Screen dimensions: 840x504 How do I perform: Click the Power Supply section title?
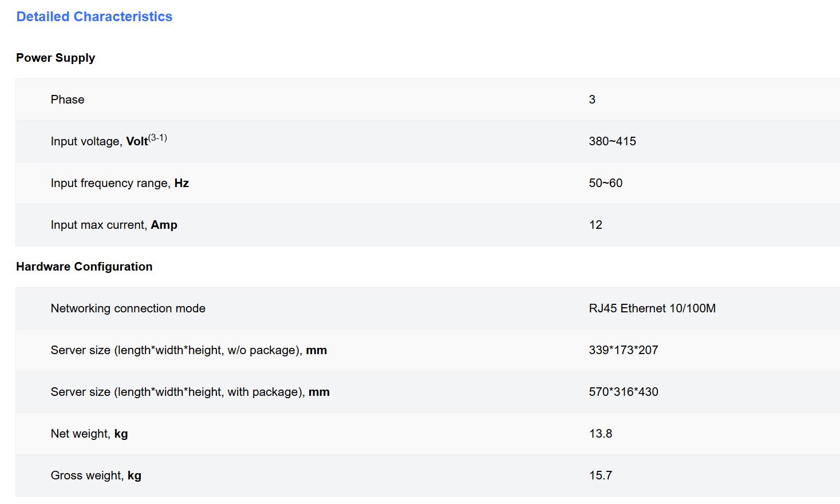(x=56, y=58)
